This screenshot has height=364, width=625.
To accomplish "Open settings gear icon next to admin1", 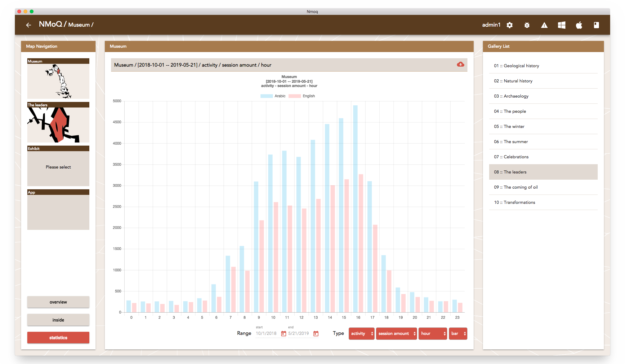I will pos(510,25).
